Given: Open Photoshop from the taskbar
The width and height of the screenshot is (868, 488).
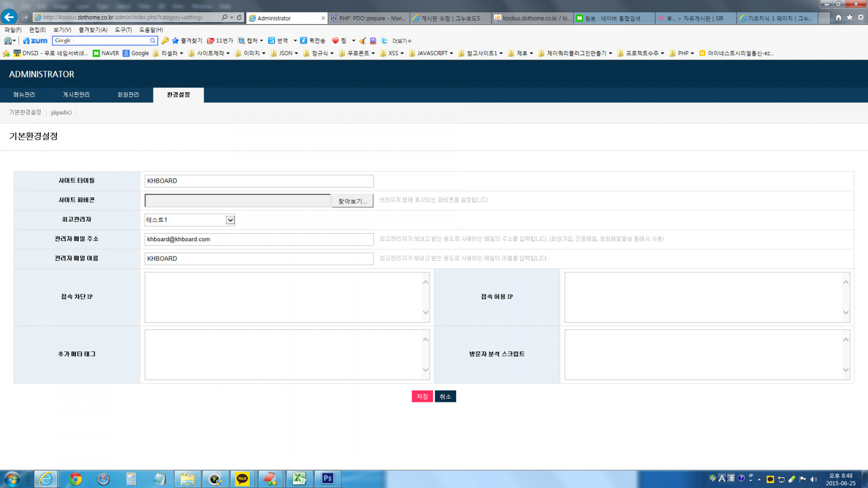Looking at the screenshot, I should (x=327, y=479).
